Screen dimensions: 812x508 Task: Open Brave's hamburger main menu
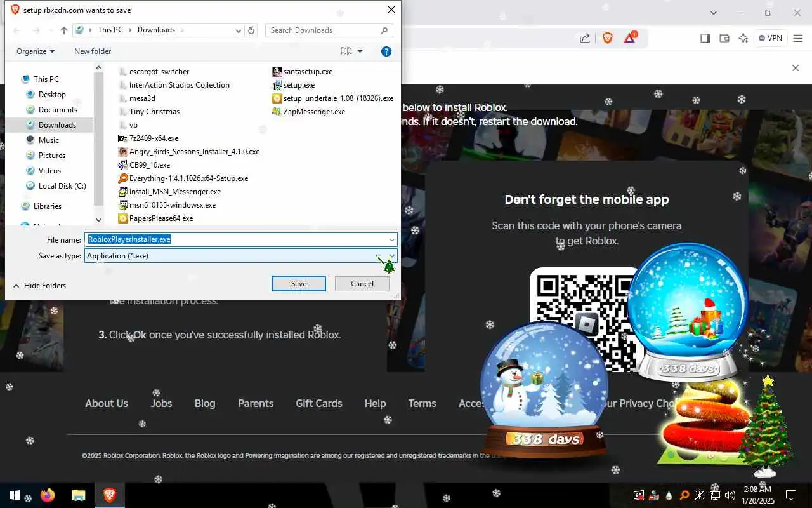point(797,38)
